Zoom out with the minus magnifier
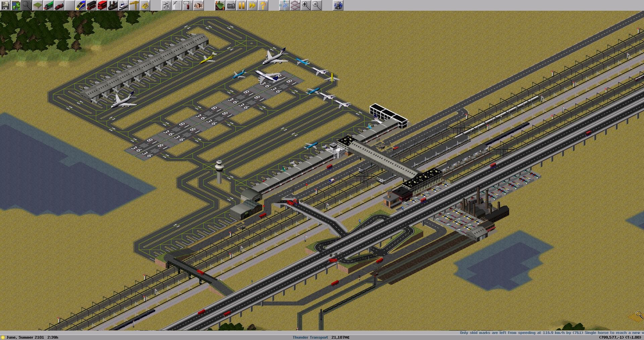Viewport: 644px width, 340px height. point(316,5)
